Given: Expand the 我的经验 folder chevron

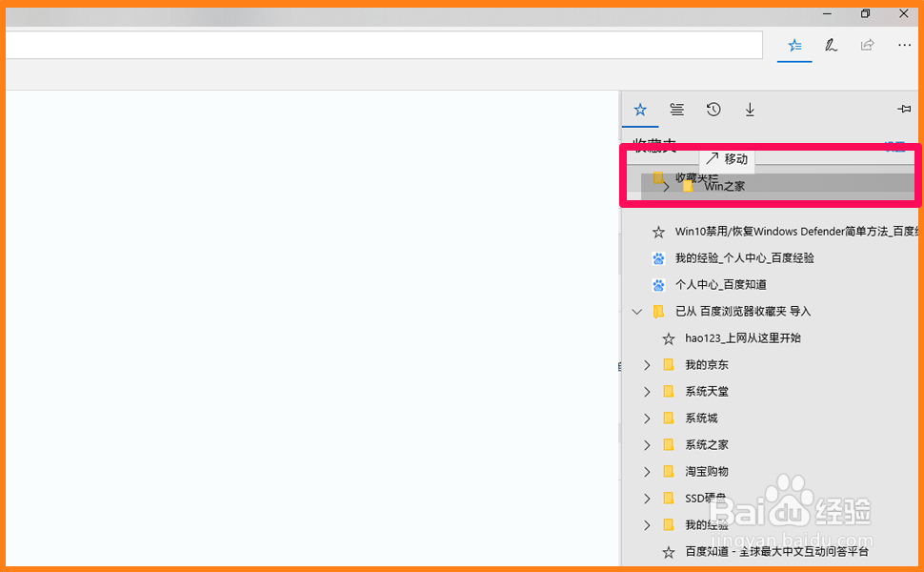Looking at the screenshot, I should (x=647, y=525).
